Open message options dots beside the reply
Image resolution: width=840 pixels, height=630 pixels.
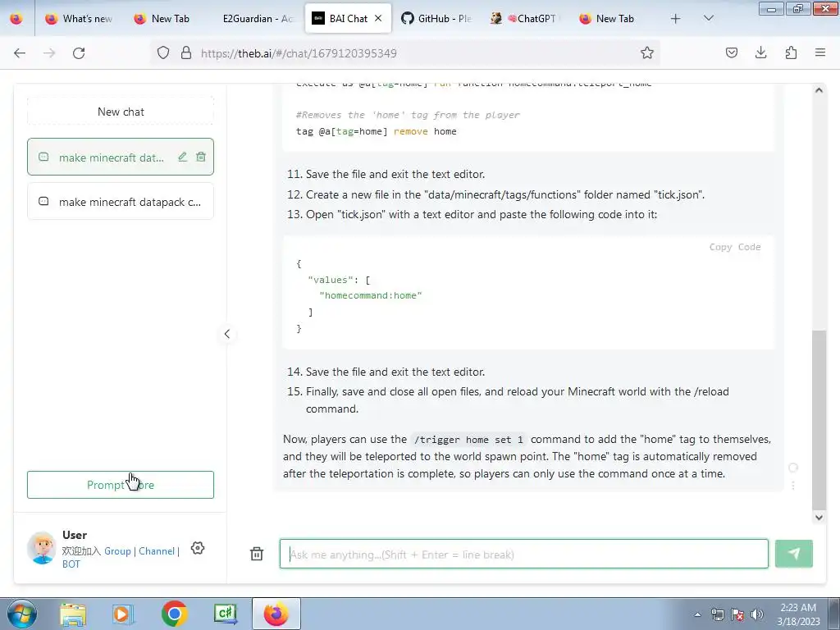(793, 486)
